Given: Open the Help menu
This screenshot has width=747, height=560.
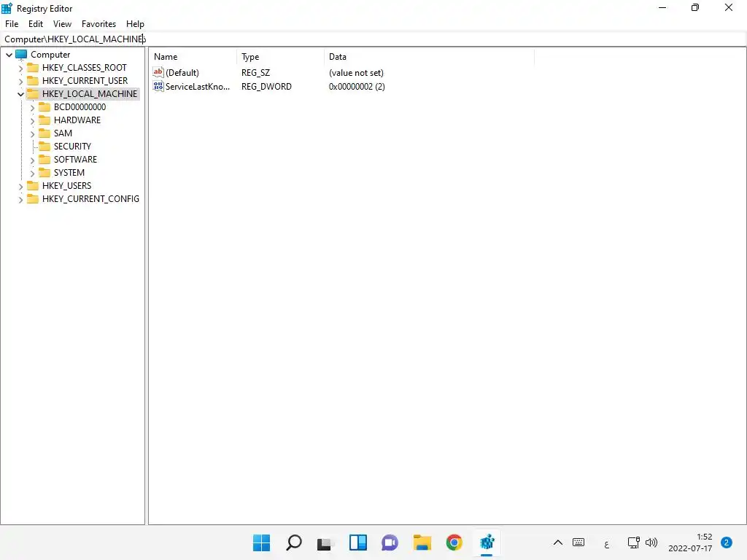Looking at the screenshot, I should coord(135,24).
